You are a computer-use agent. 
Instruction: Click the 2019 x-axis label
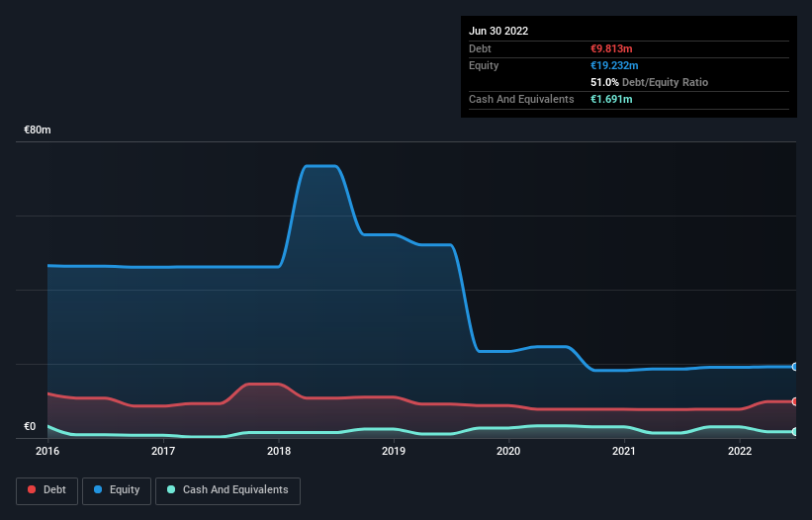click(x=394, y=451)
